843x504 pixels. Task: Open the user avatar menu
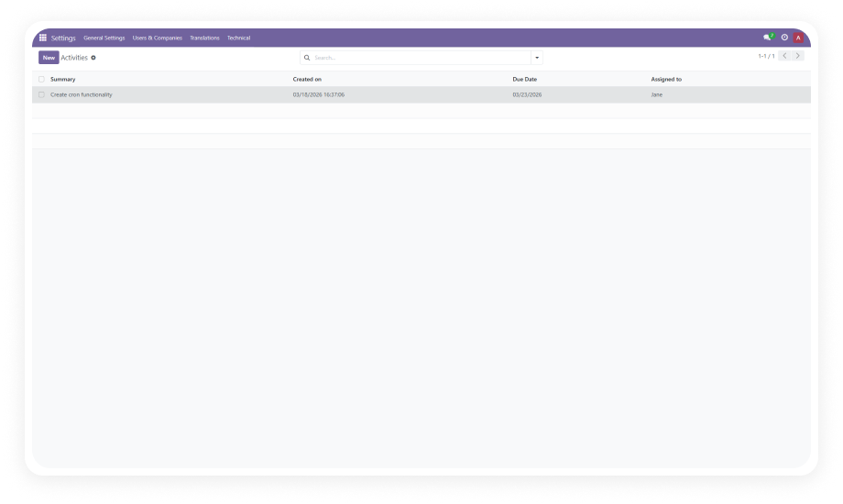[798, 38]
